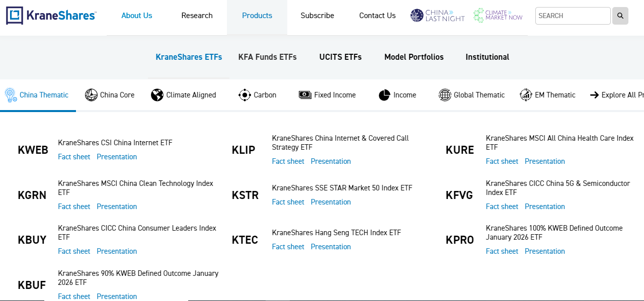Open the China Last Night logo link
The image size is (644, 301).
point(437,16)
